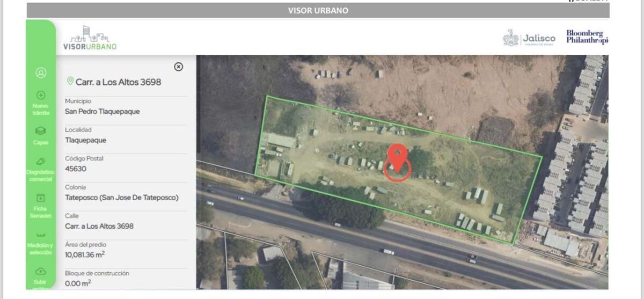
Task: Click the VISOR URBANO title bar
Action: click(x=318, y=10)
